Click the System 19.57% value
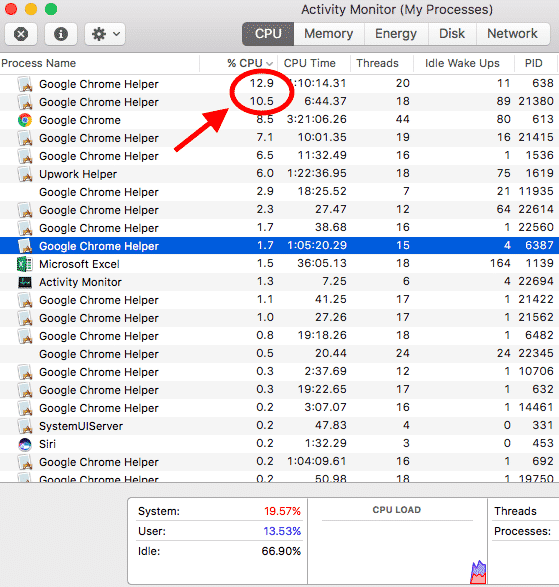559x587 pixels. point(282,511)
